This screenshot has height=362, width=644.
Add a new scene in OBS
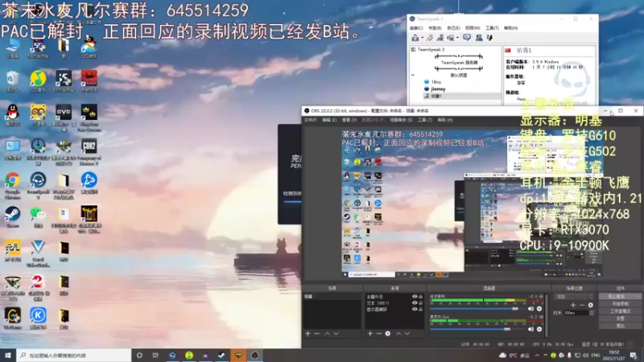point(308,334)
